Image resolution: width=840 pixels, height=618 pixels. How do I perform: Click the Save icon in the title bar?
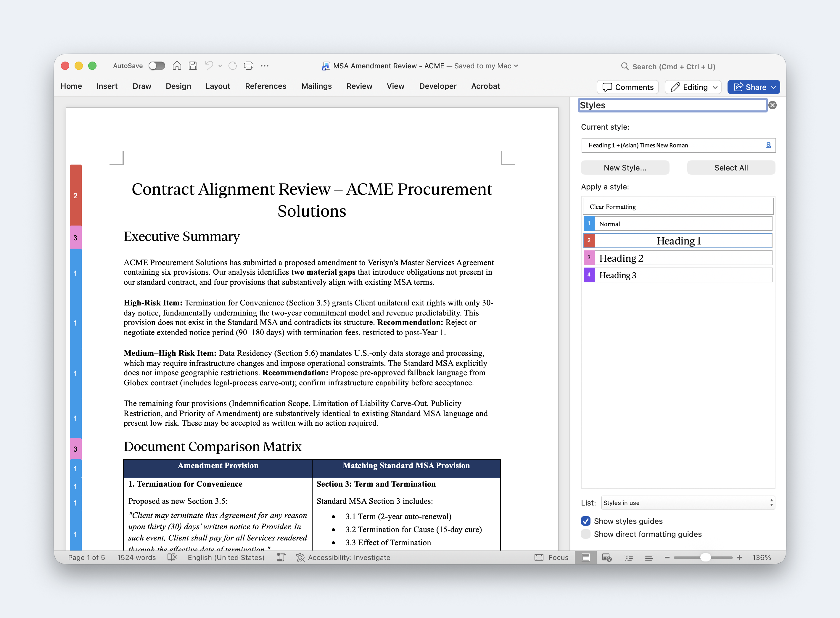(x=193, y=66)
